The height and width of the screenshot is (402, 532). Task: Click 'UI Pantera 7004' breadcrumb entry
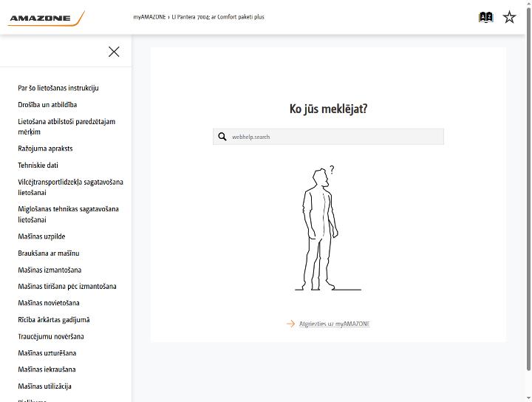pyautogui.click(x=218, y=17)
